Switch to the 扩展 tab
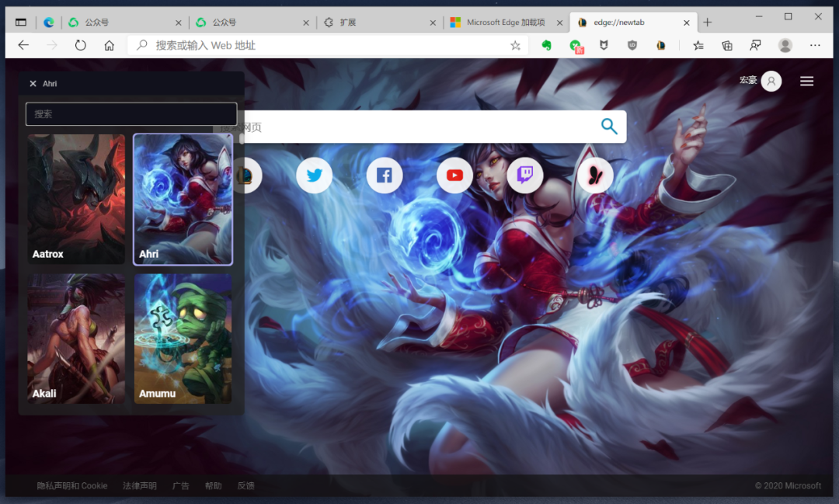Viewport: 839px width, 504px height. click(380, 23)
